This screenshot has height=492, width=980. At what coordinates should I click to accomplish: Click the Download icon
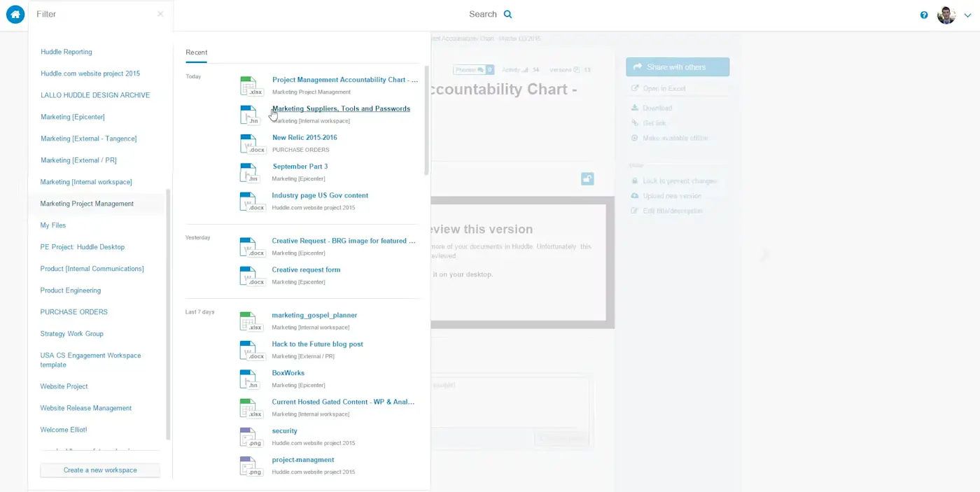pyautogui.click(x=635, y=108)
